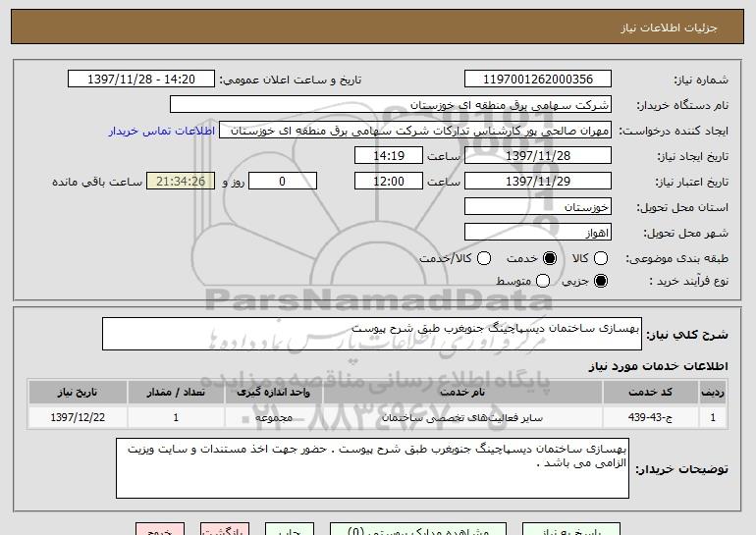This screenshot has width=756, height=535.
Task: Select the خدمت radio option
Action: click(x=549, y=258)
